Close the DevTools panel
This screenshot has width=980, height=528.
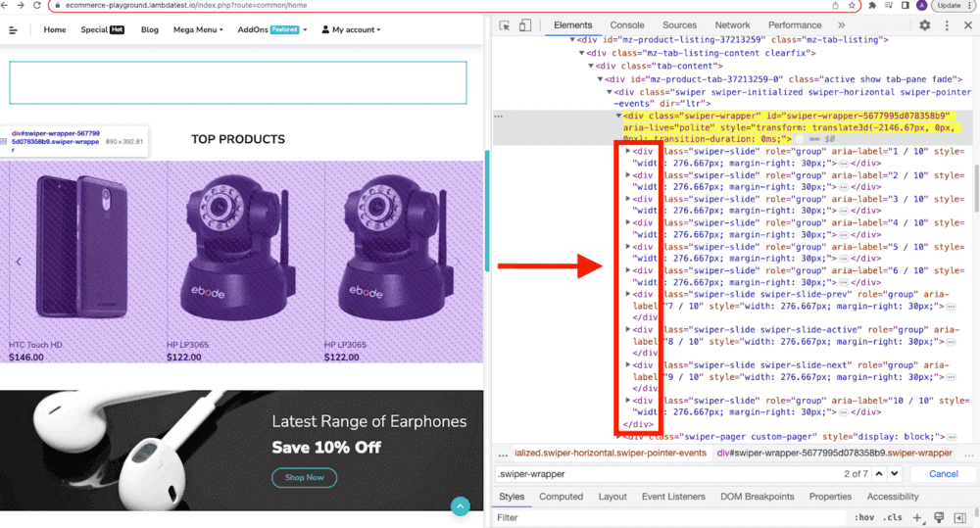pyautogui.click(x=966, y=25)
